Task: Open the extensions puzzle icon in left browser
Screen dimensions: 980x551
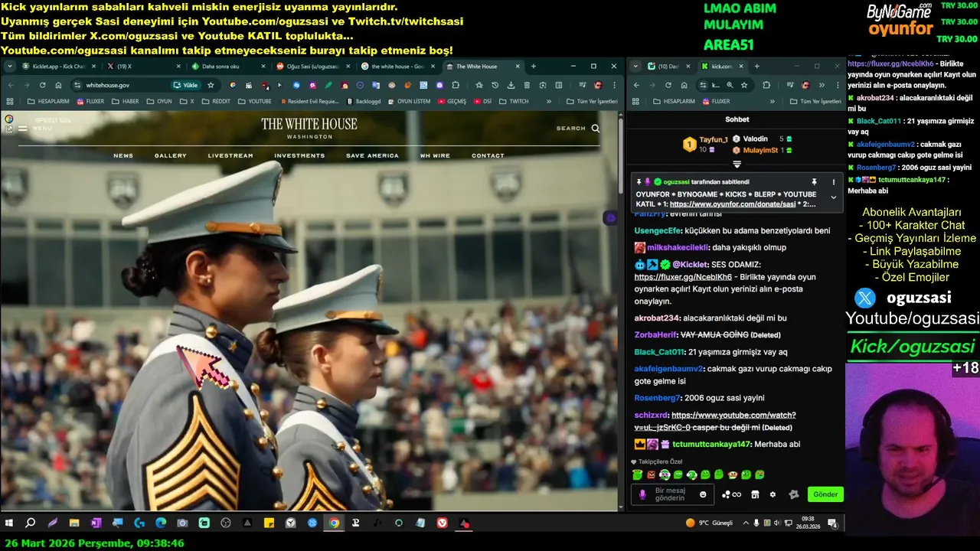Action: coord(456,85)
